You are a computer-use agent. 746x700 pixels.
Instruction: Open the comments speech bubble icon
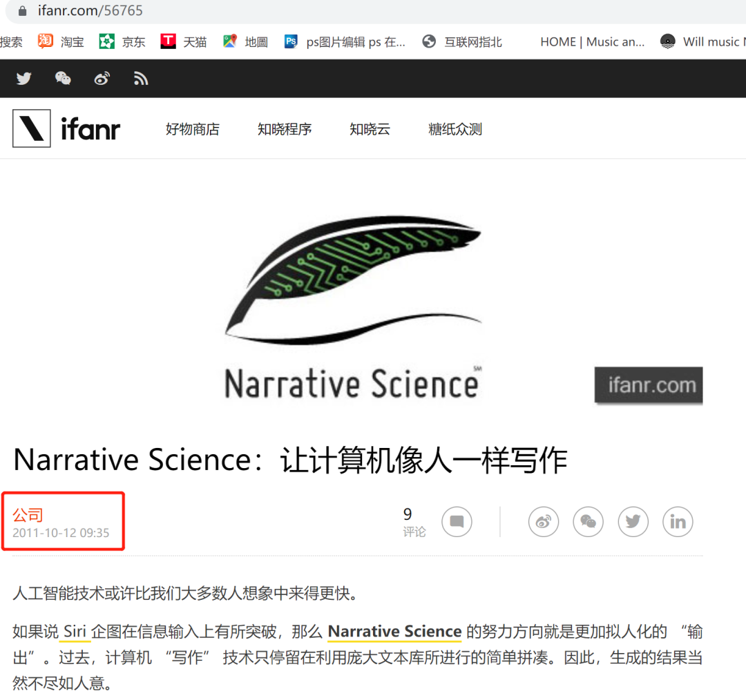tap(457, 522)
